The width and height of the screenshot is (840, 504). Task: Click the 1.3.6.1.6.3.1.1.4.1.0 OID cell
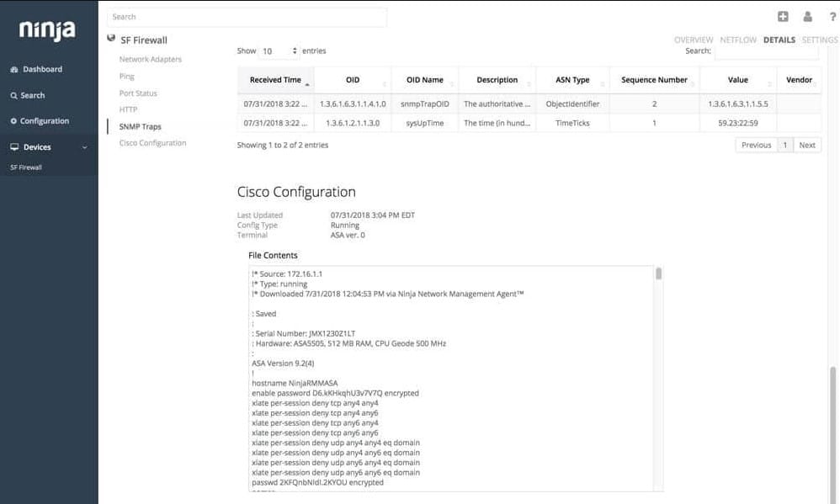coord(353,103)
